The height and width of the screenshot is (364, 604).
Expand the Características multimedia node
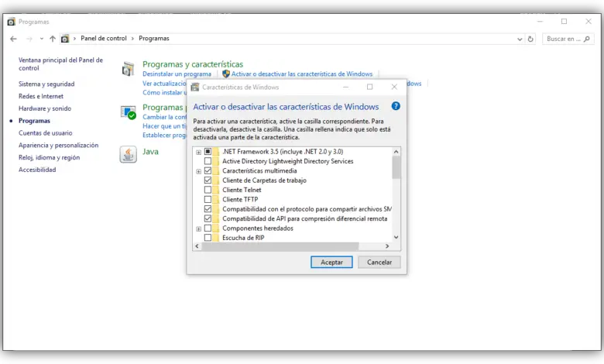(x=198, y=171)
